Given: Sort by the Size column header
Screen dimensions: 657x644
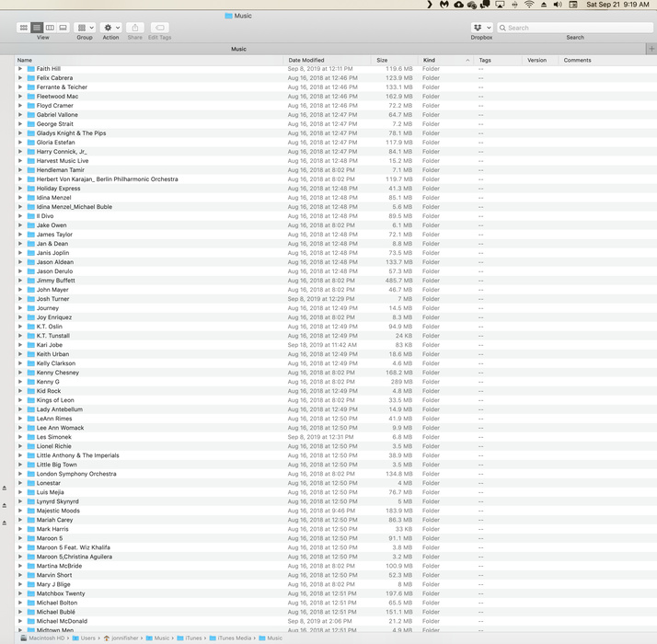Looking at the screenshot, I should (x=394, y=61).
